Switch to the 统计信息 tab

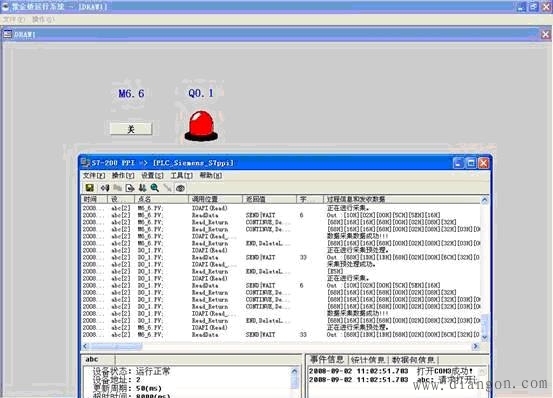click(367, 360)
